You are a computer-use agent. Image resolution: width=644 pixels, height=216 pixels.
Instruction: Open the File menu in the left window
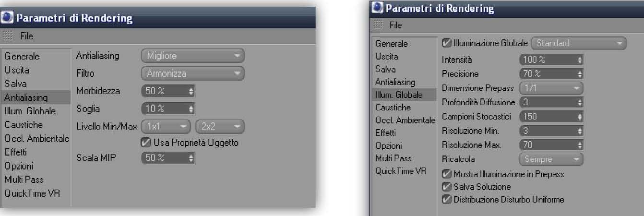[26, 36]
